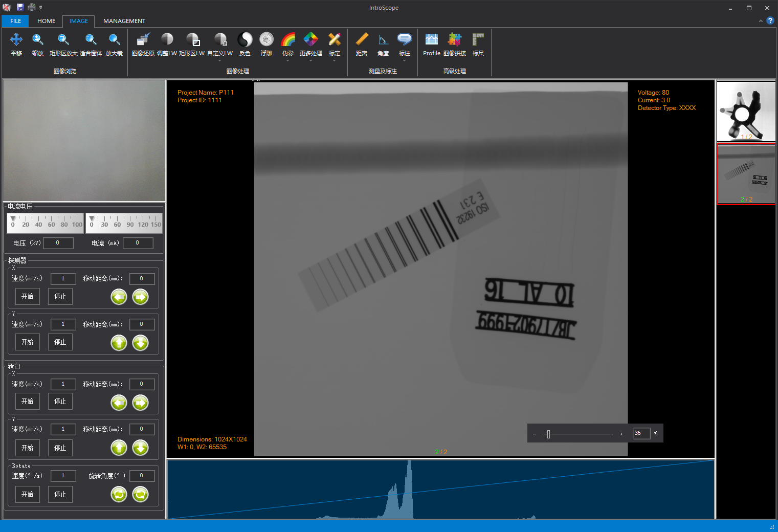The height and width of the screenshot is (532, 778).
Task: Click the print icon in title bar
Action: coord(32,7)
